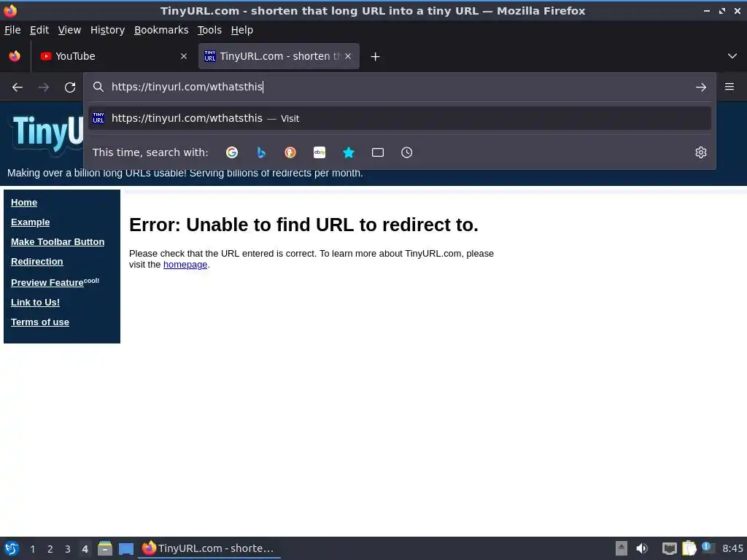Open the update notification tray icon
The image size is (747, 560).
708,548
